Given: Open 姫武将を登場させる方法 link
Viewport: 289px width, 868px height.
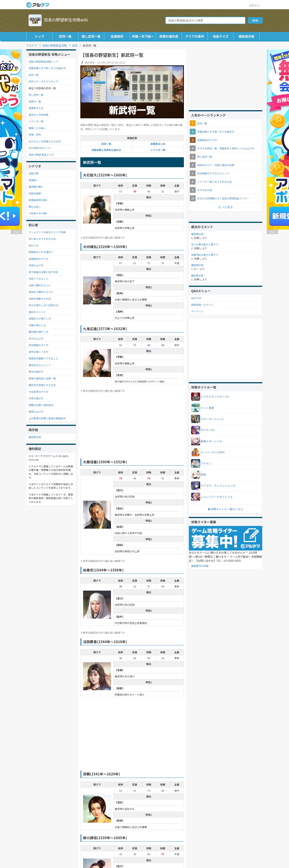Looking at the screenshot, I should (x=42, y=385).
